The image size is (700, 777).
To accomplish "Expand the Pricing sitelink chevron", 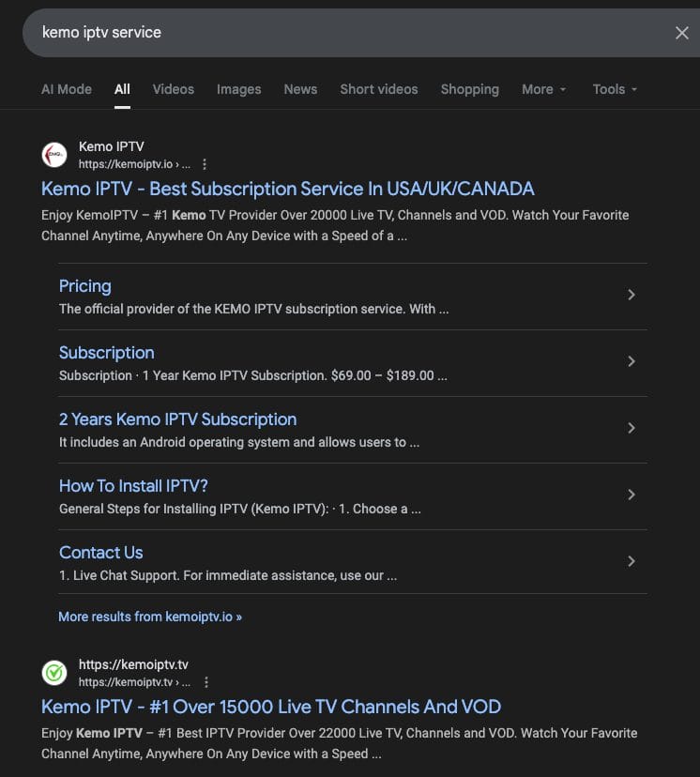I will pos(631,295).
